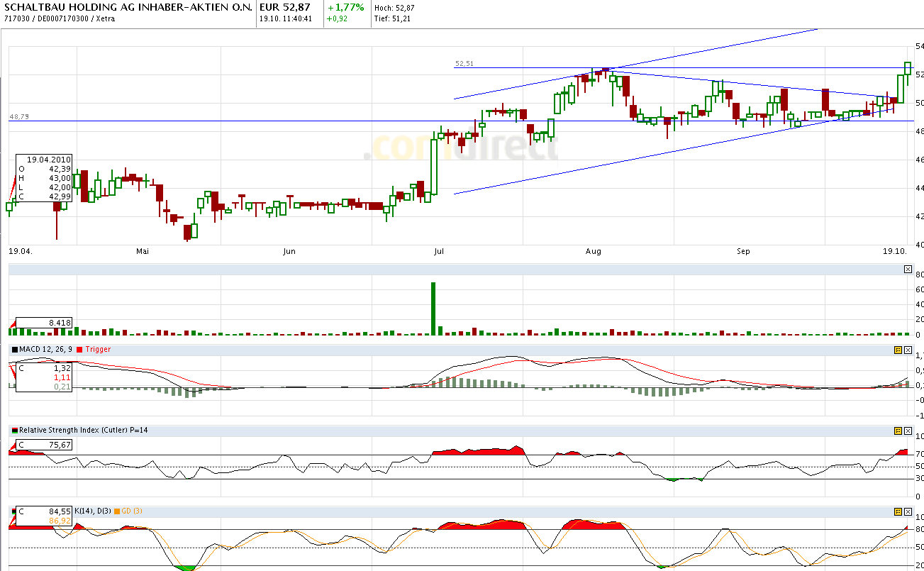
Task: Click the RSI value '75,67'
Action: click(60, 445)
